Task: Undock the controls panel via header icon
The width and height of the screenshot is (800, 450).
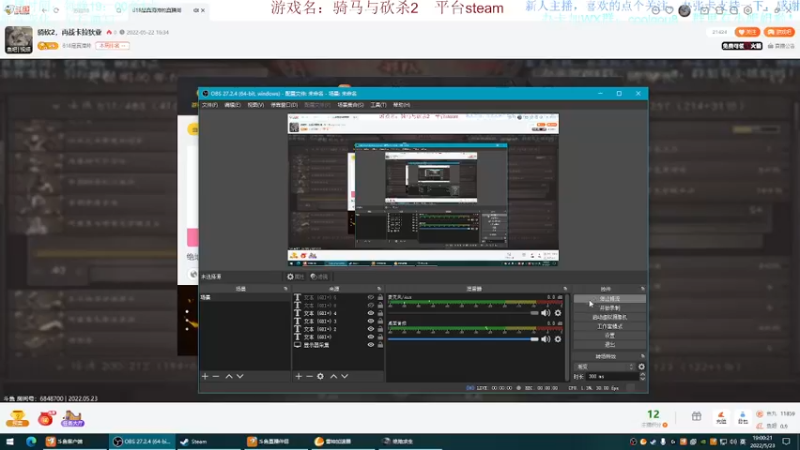Action: click(x=642, y=289)
